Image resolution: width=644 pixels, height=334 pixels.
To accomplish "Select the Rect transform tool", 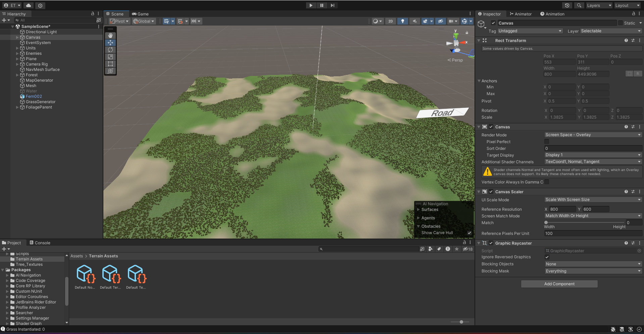I will click(110, 64).
